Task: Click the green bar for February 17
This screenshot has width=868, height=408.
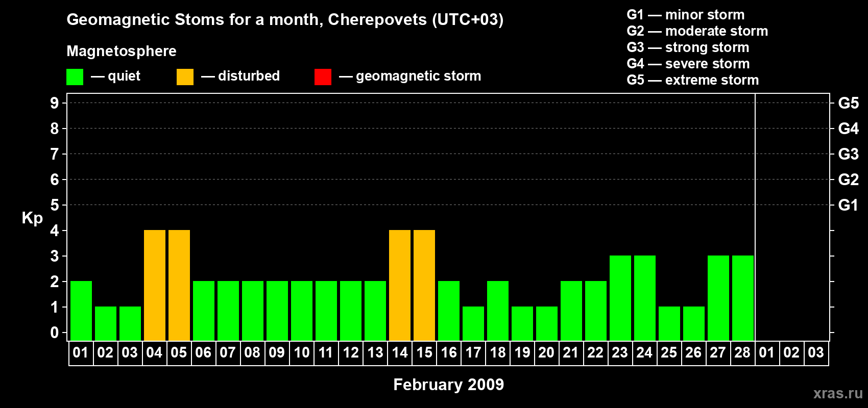Action: [x=473, y=323]
